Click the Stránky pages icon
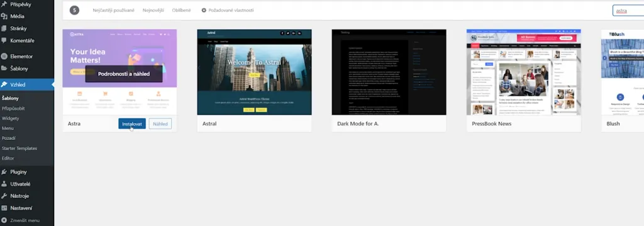The image size is (644, 226). pos(4,28)
